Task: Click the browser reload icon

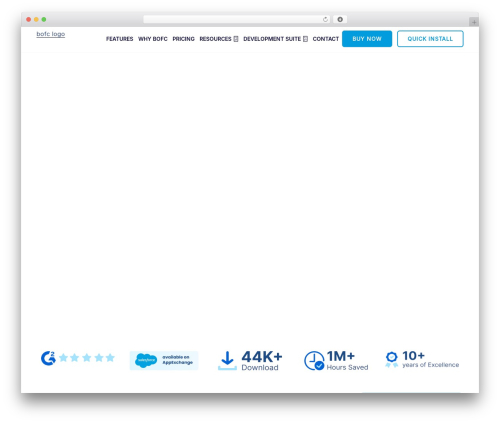Action: tap(325, 19)
